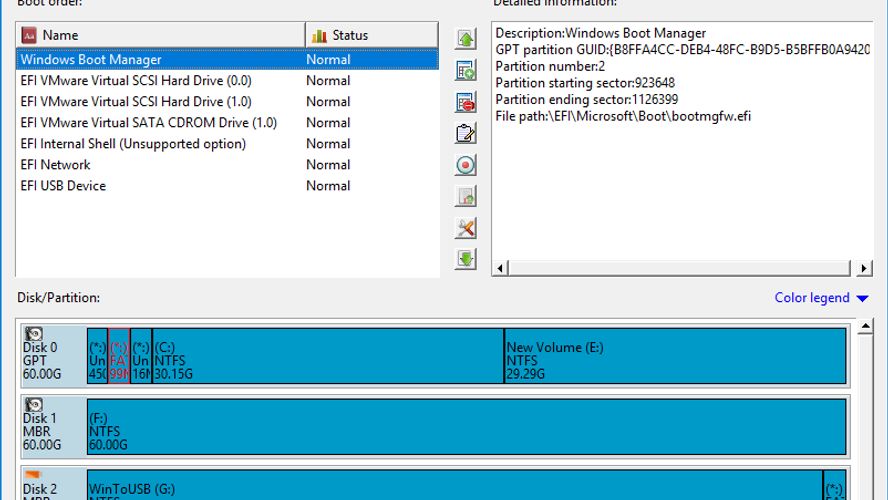
Task: Edit selected entry with clipboard-pencil icon
Action: [x=466, y=134]
